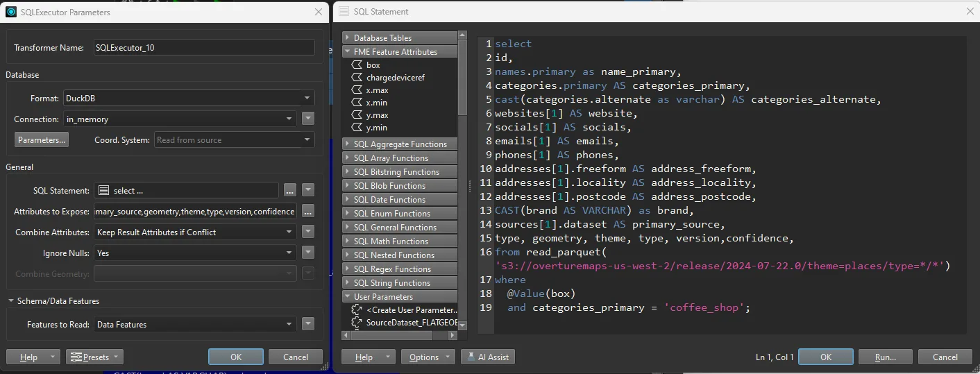Screen dimensions: 980x374
Task: Open the Ignore Nulls dropdown
Action: (x=195, y=253)
